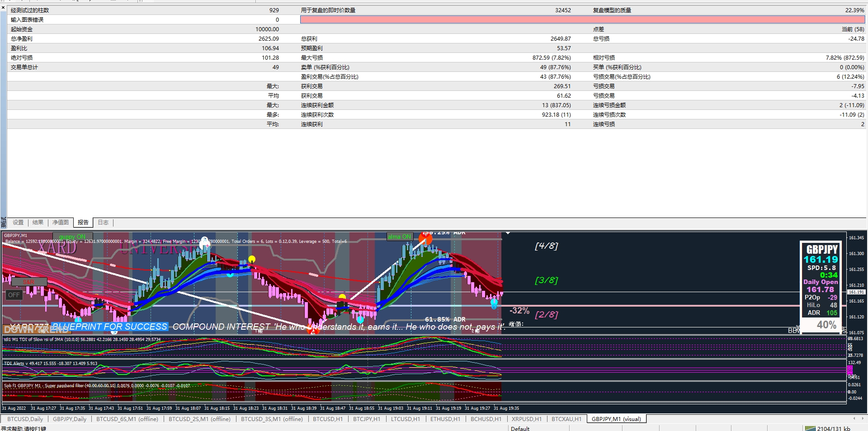
Task: Toggle the S&R chart button
Action: 28,282
